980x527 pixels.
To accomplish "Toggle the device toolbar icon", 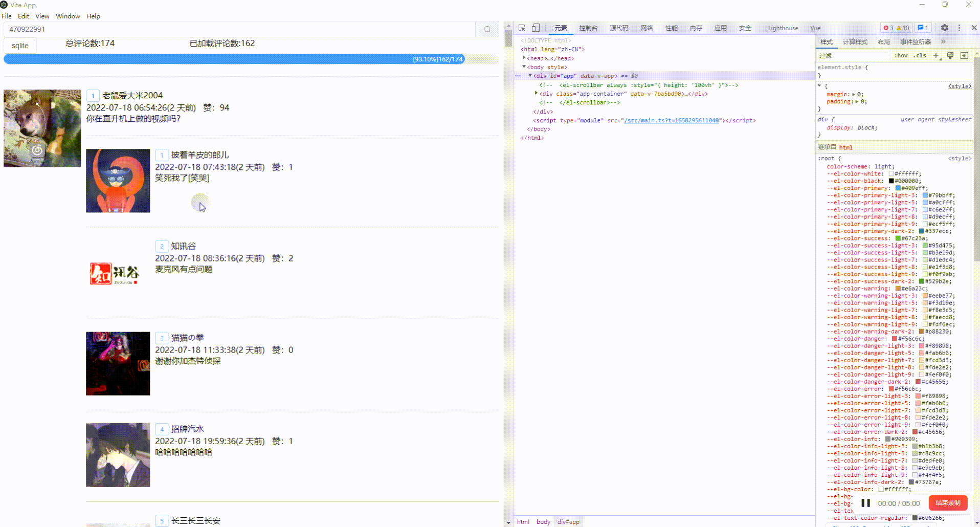I will (x=536, y=28).
